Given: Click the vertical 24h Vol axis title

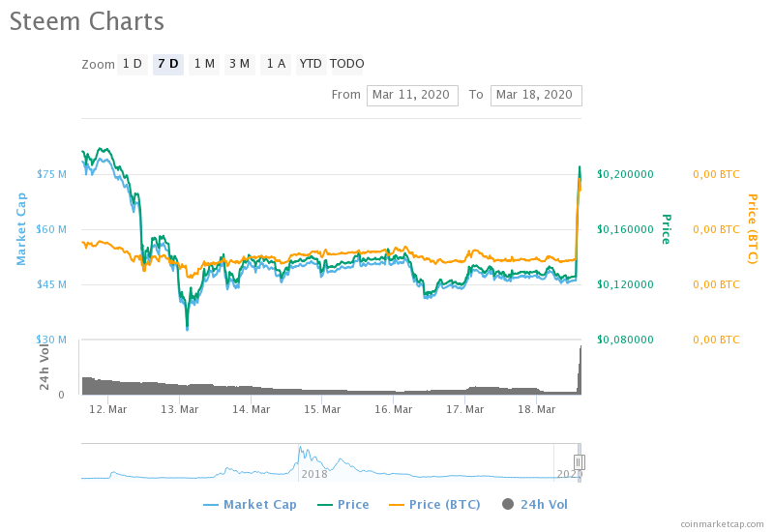Looking at the screenshot, I should (x=44, y=367).
